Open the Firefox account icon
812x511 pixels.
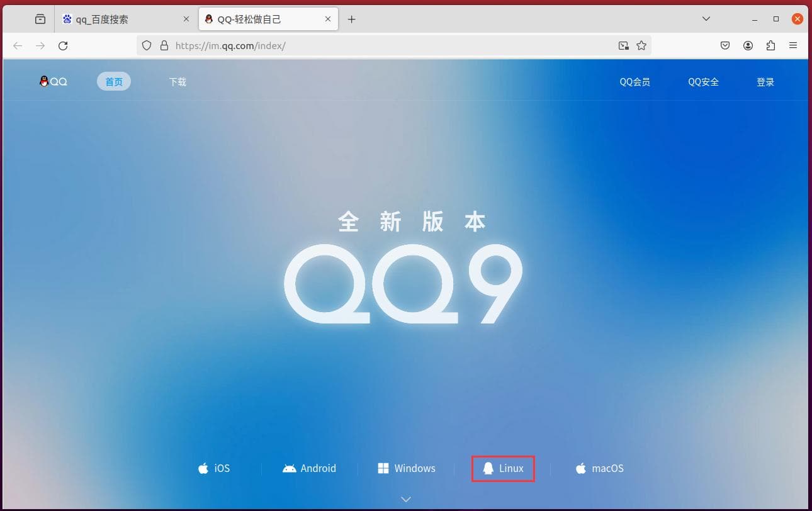tap(748, 45)
